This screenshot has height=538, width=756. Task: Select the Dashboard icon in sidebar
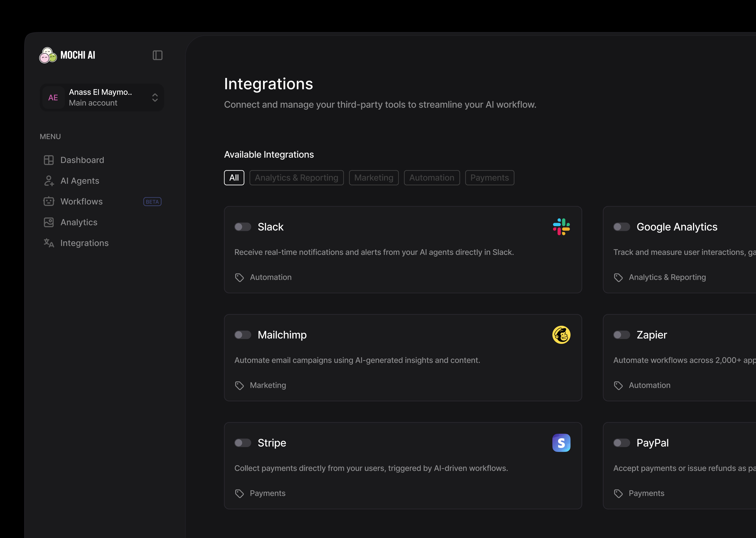click(x=49, y=160)
